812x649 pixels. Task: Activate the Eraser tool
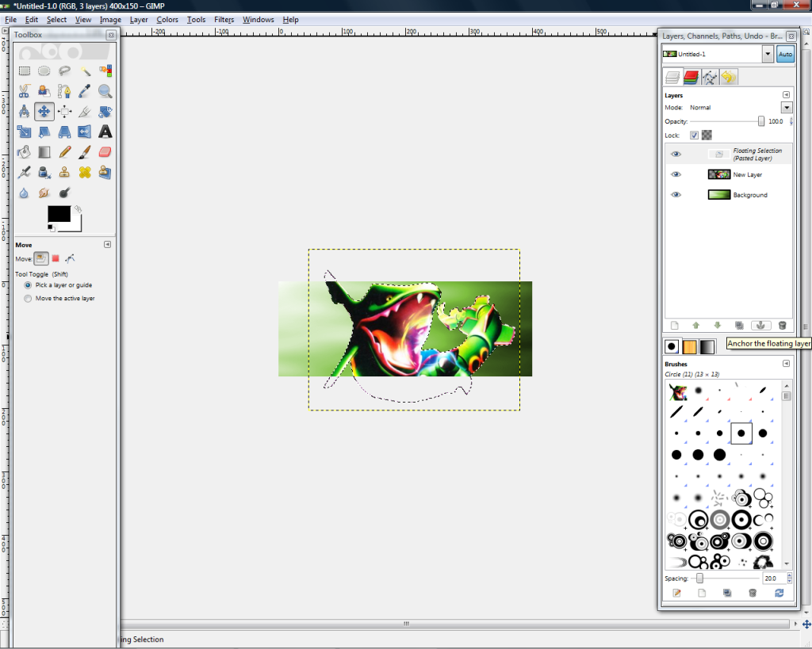coord(105,152)
